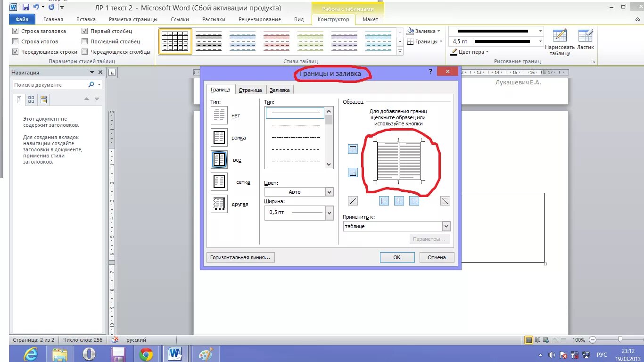
Task: Click the zoom slider in the status bar
Action: pos(620,339)
